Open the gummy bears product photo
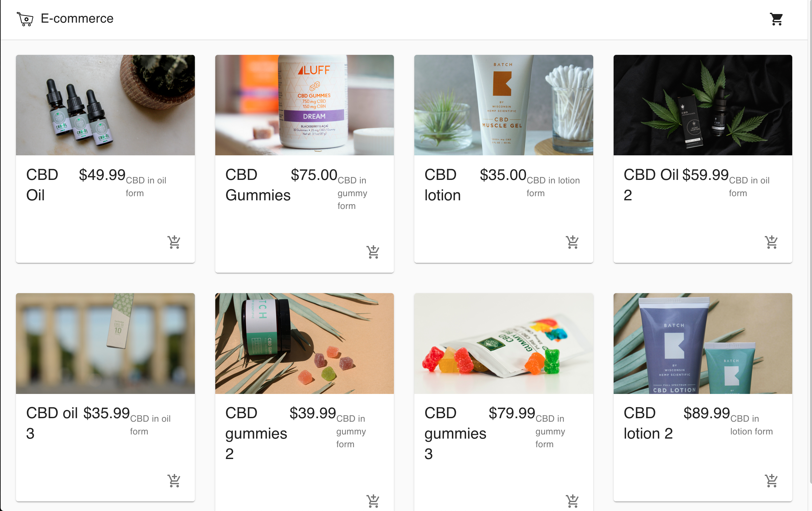Image resolution: width=812 pixels, height=511 pixels. click(504, 343)
